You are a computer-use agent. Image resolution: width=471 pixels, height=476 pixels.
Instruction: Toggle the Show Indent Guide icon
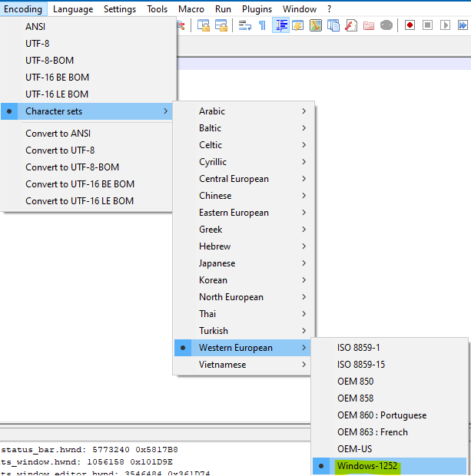[x=280, y=25]
